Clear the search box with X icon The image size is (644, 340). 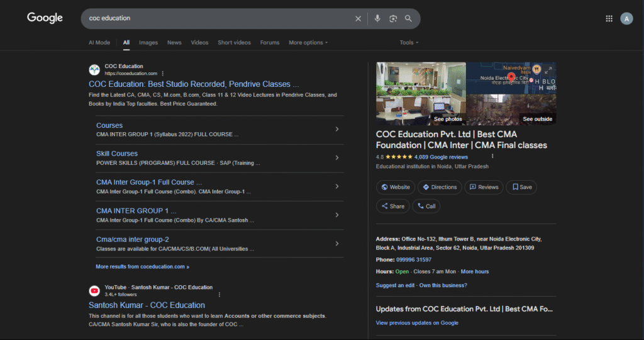pos(358,19)
